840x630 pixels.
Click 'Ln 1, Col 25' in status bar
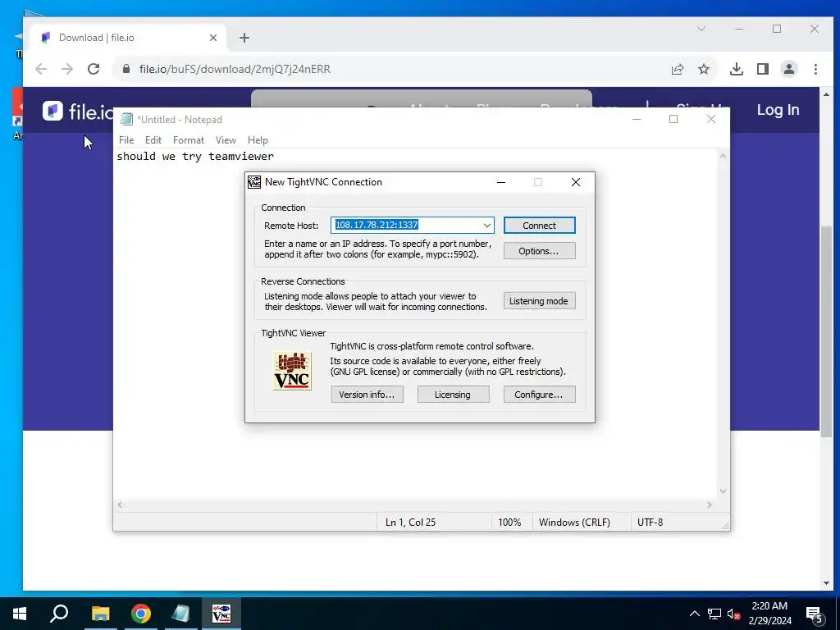tap(410, 523)
